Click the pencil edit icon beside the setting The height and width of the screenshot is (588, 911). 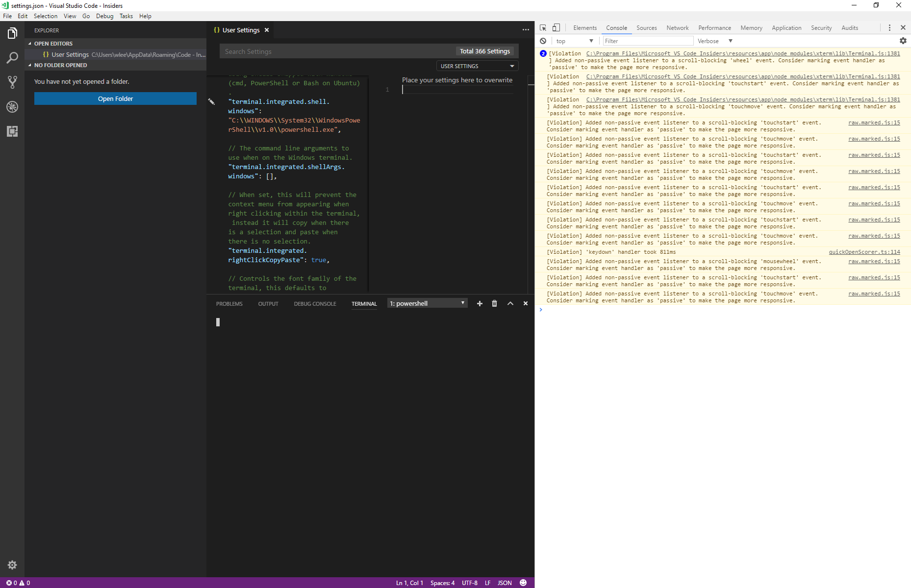[x=212, y=101]
